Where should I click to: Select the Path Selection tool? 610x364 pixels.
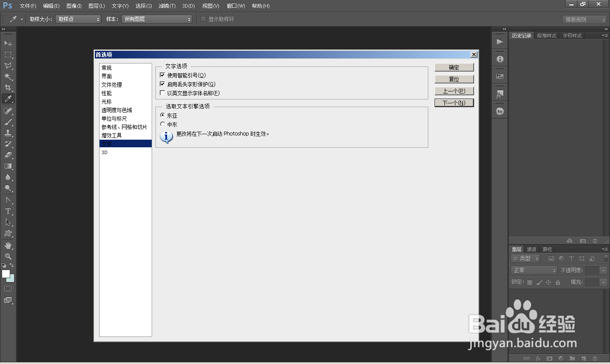[x=8, y=222]
